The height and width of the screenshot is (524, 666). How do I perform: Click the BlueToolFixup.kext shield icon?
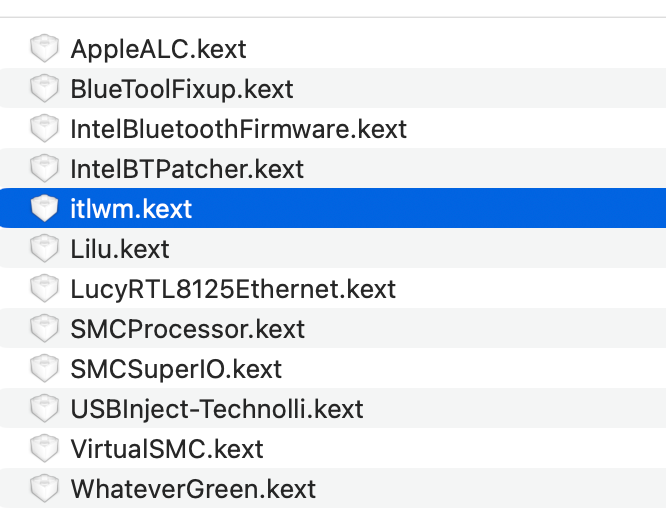click(x=44, y=88)
